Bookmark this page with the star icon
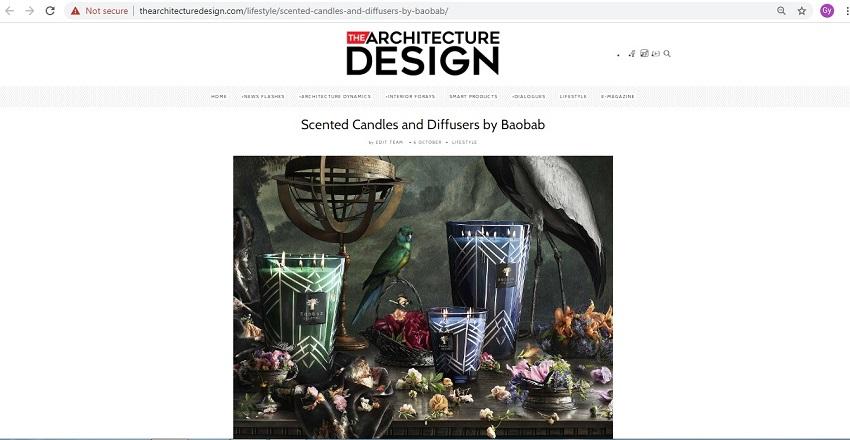850x440 pixels. 802,11
